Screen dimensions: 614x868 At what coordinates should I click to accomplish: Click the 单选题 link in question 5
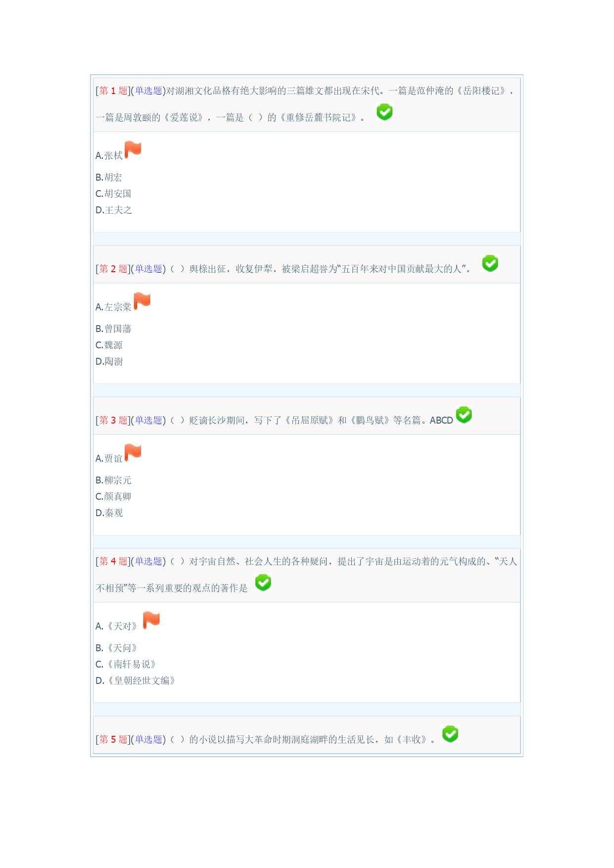click(x=148, y=739)
